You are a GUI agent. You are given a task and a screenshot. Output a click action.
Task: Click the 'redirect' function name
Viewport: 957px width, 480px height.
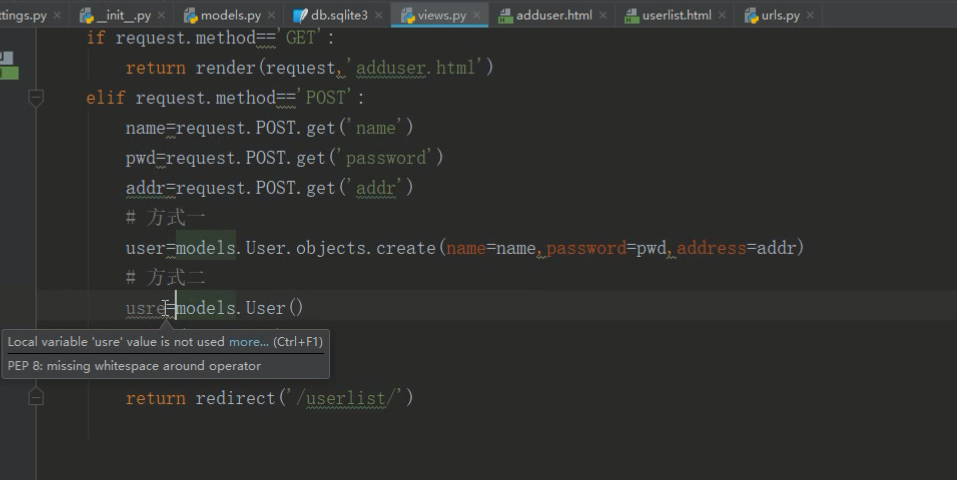[x=236, y=398]
